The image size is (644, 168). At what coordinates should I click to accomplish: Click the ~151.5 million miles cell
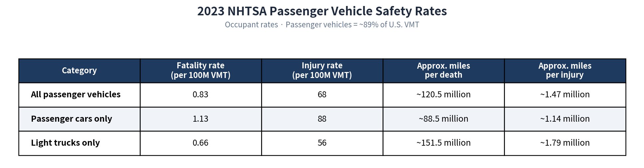[x=443, y=143]
